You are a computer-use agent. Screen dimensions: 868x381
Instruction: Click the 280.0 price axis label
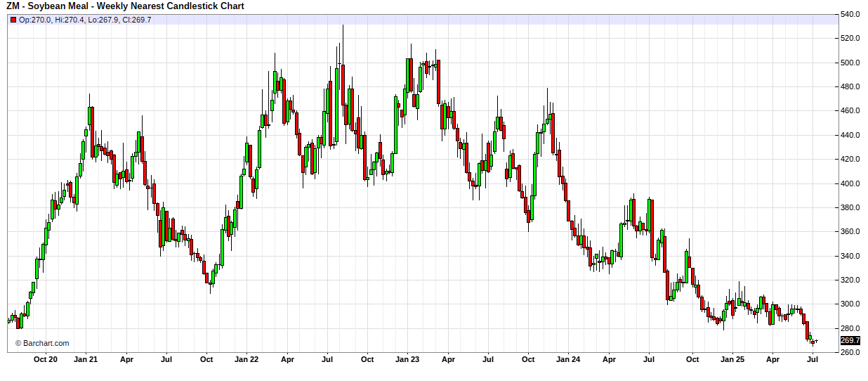[x=851, y=328]
